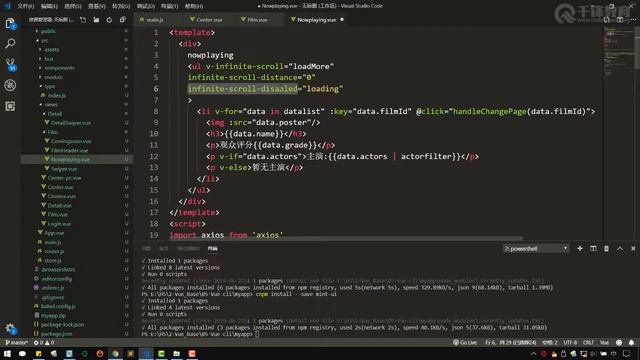Open the Chrome taskbar icon

point(115,353)
